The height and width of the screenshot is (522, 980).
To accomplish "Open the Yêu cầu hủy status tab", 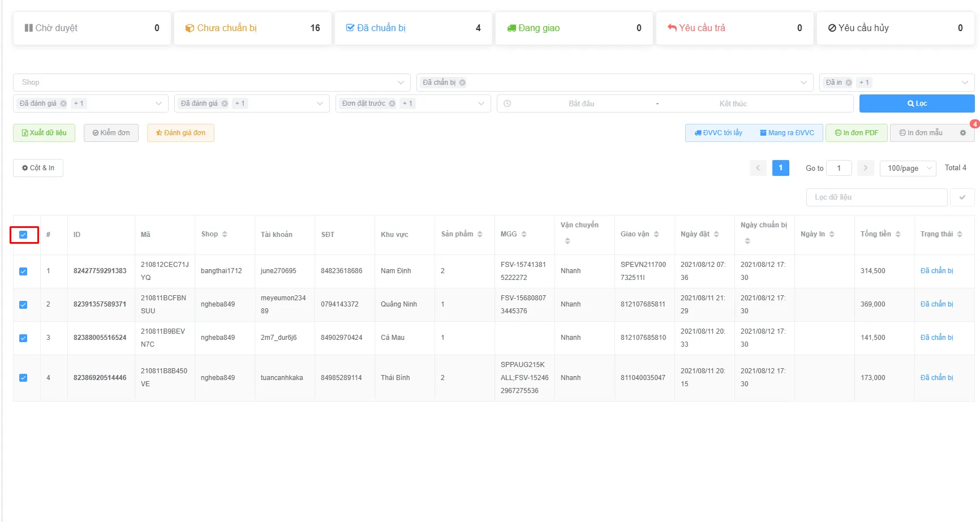I will click(x=895, y=28).
